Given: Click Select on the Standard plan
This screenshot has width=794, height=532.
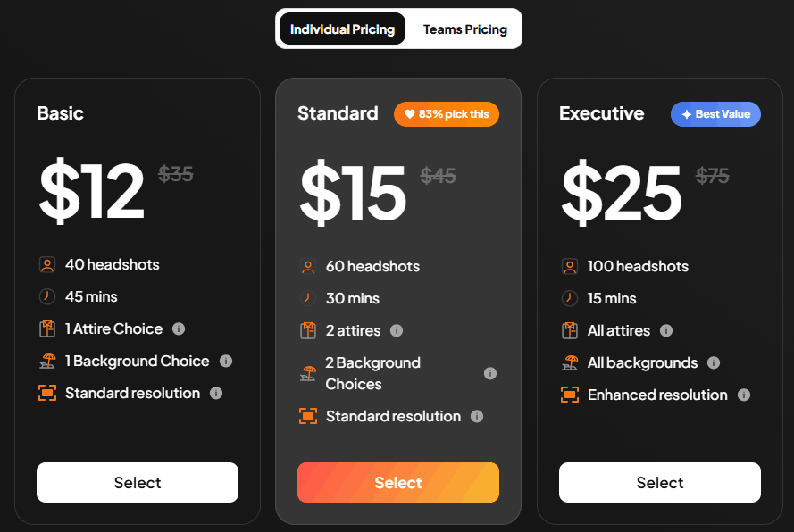Looking at the screenshot, I should pyautogui.click(x=398, y=482).
